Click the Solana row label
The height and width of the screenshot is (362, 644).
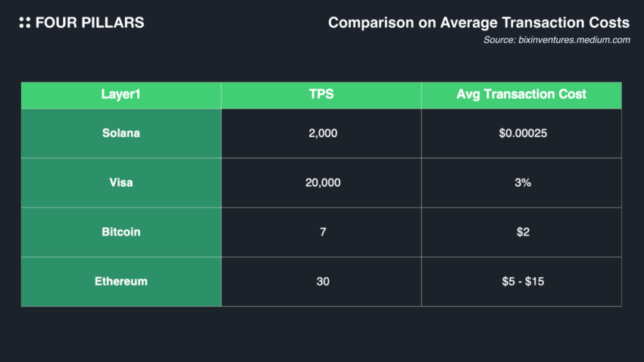(x=121, y=133)
